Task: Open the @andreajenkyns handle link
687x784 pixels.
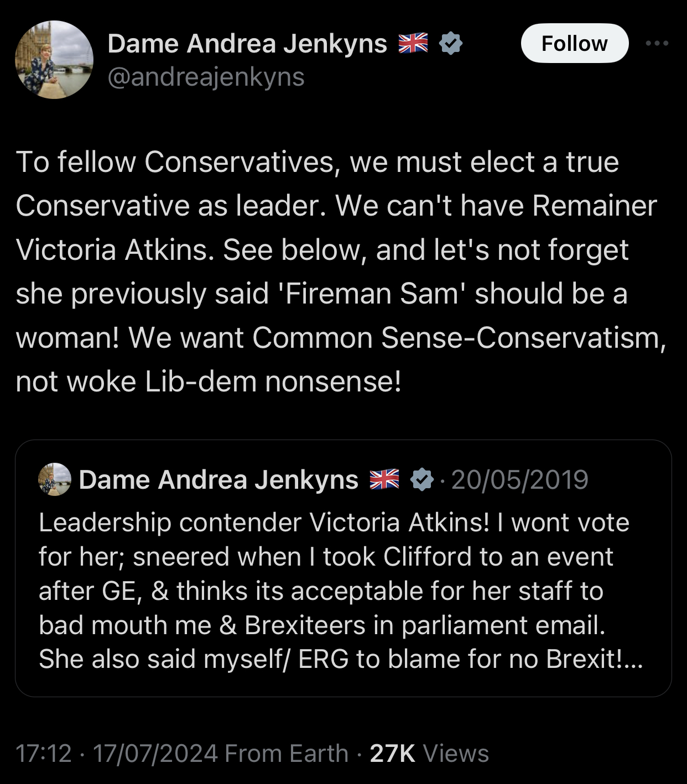Action: [206, 77]
